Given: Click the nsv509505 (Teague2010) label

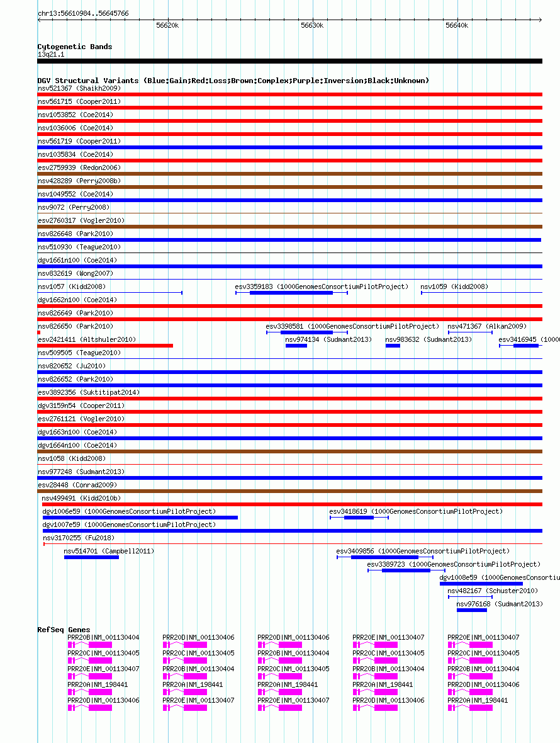Looking at the screenshot, I should 79,353.
